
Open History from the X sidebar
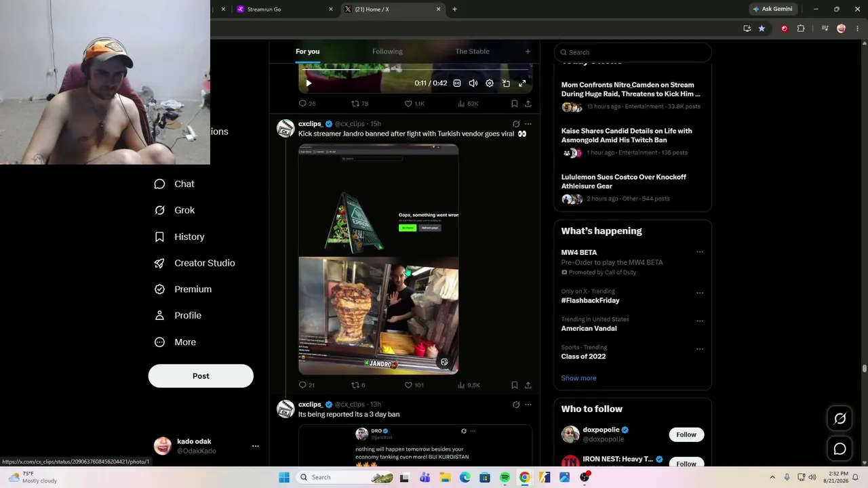(x=179, y=237)
